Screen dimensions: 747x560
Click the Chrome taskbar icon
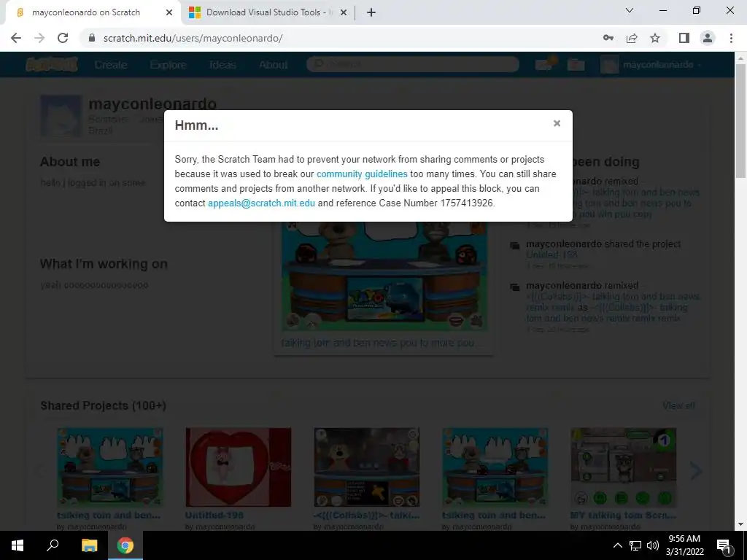pyautogui.click(x=125, y=545)
